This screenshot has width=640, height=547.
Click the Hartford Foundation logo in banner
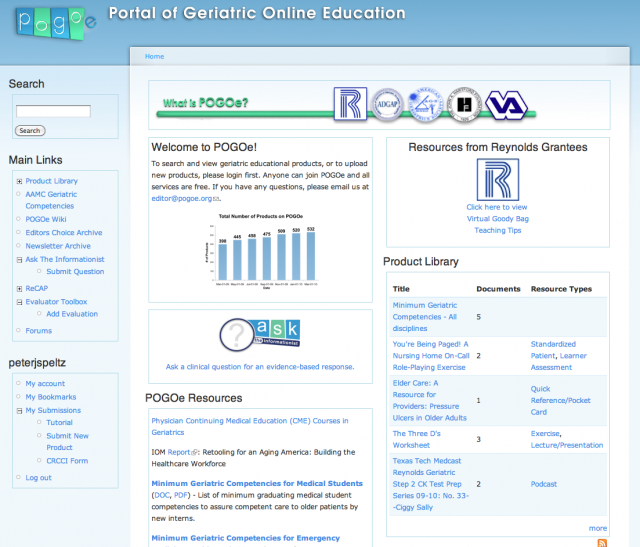point(464,104)
